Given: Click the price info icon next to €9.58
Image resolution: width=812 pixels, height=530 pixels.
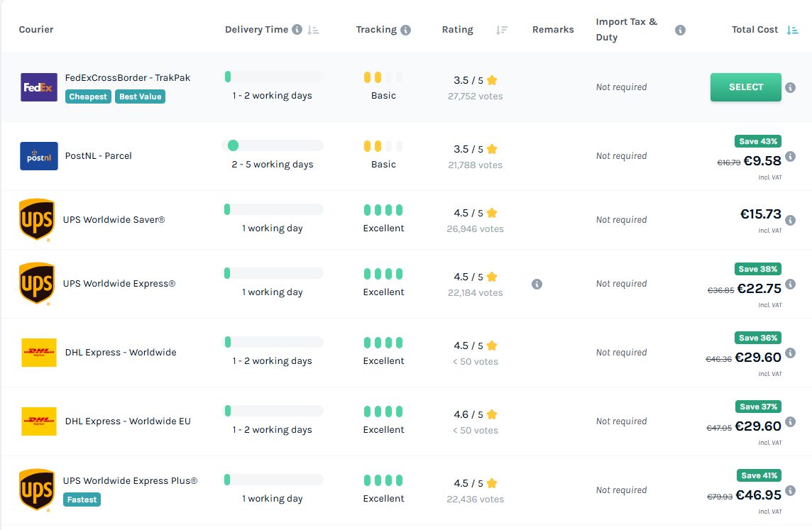Looking at the screenshot, I should [x=790, y=156].
